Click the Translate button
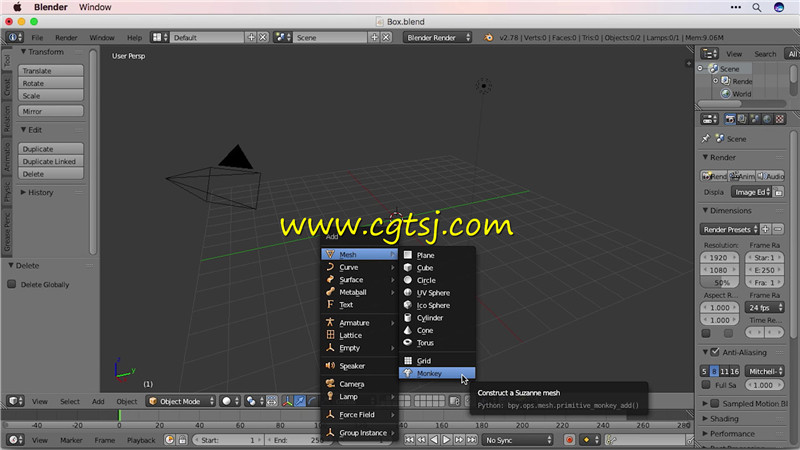This screenshot has height=450, width=800. pos(51,70)
